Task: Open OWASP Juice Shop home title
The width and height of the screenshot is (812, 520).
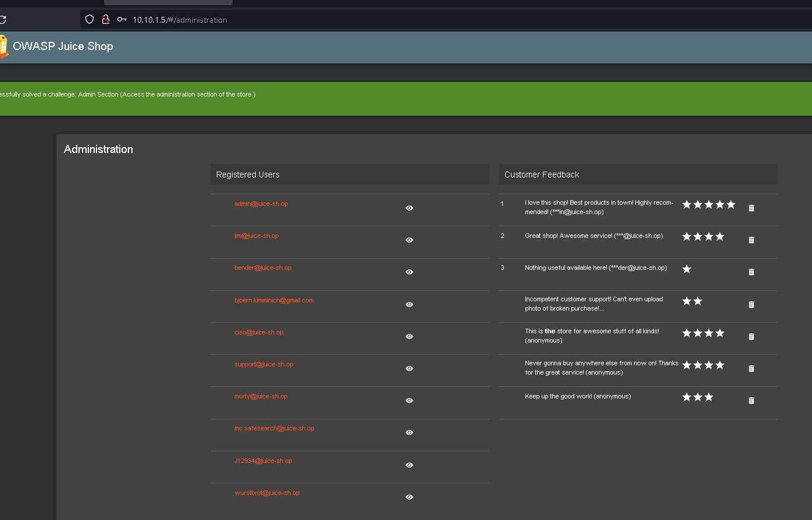Action: (63, 46)
